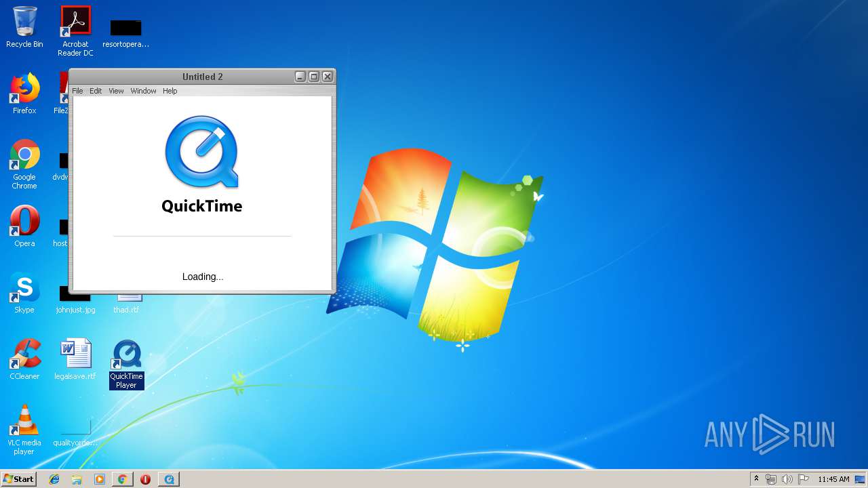Click the QuickTime logo in the window
Viewport: 868px width, 488px height.
tap(202, 152)
